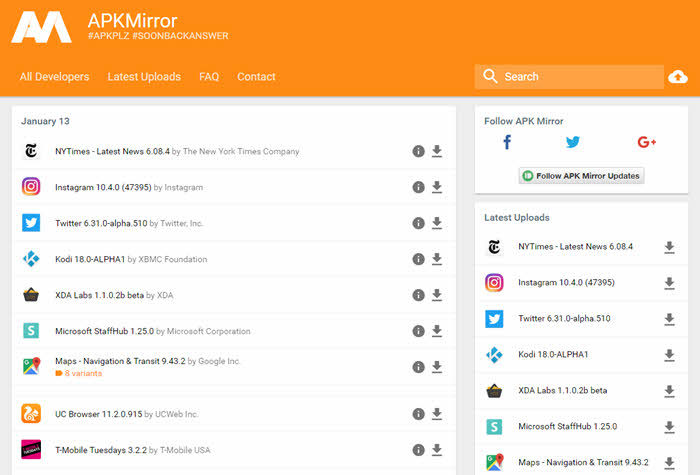Show info for Kodi 18.0-ALPHA1
This screenshot has height=475, width=700.
coord(418,259)
